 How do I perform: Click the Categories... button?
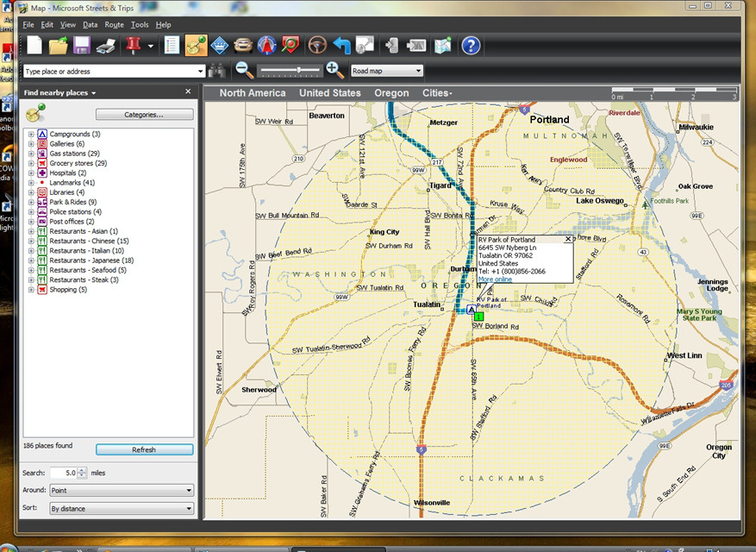point(144,115)
